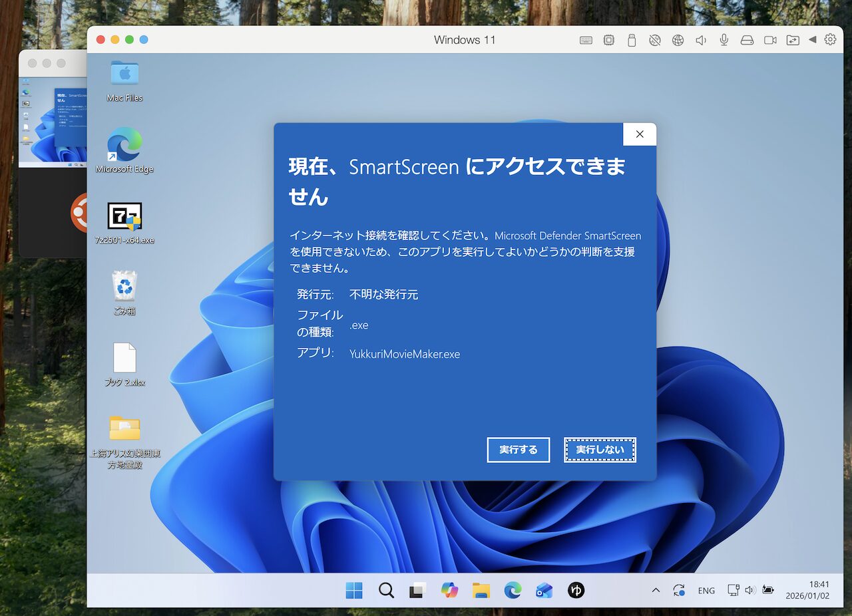Click the 実行する (Run) button
This screenshot has height=616, width=852.
coord(518,450)
